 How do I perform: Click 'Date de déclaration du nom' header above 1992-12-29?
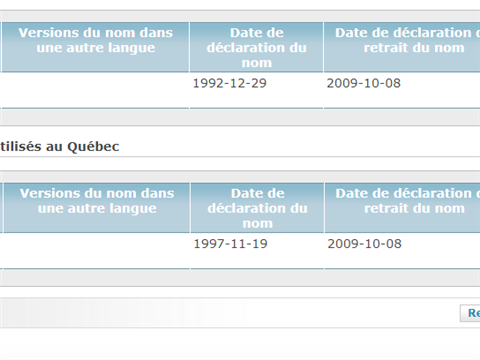pyautogui.click(x=257, y=47)
